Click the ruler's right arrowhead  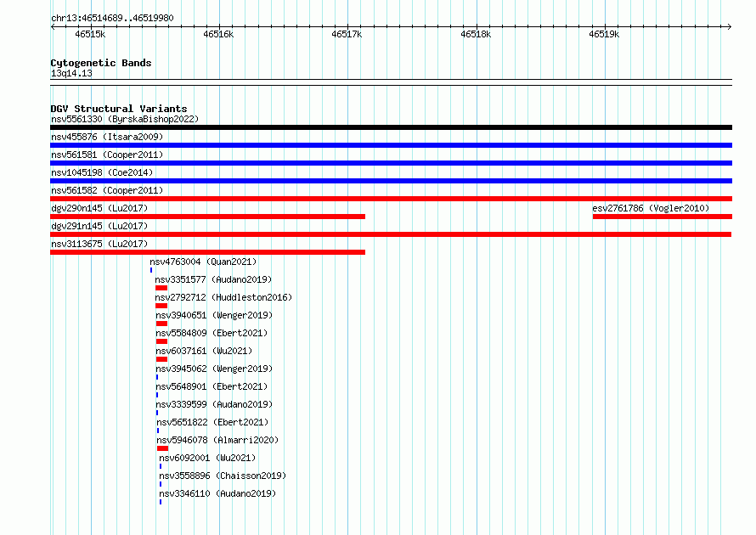[x=730, y=26]
